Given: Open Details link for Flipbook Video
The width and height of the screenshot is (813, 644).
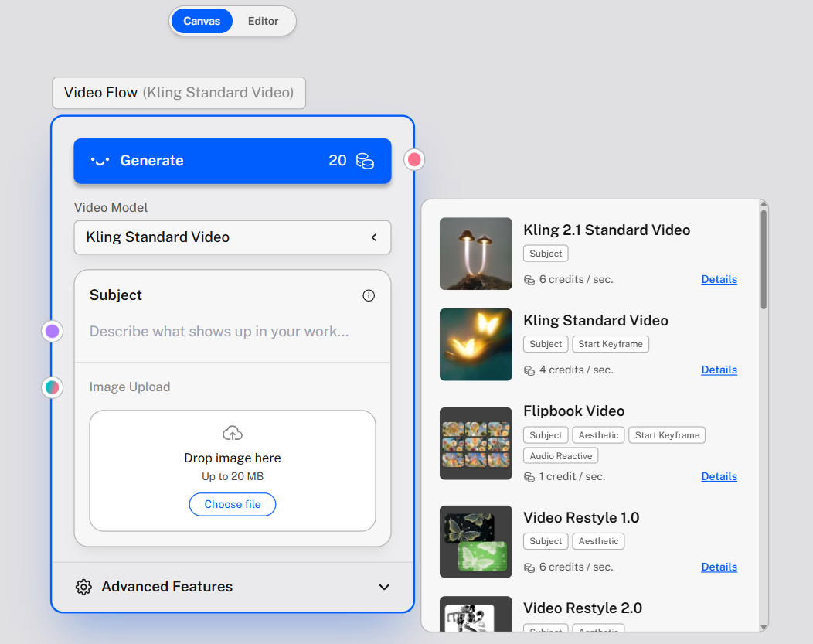Looking at the screenshot, I should pos(719,476).
